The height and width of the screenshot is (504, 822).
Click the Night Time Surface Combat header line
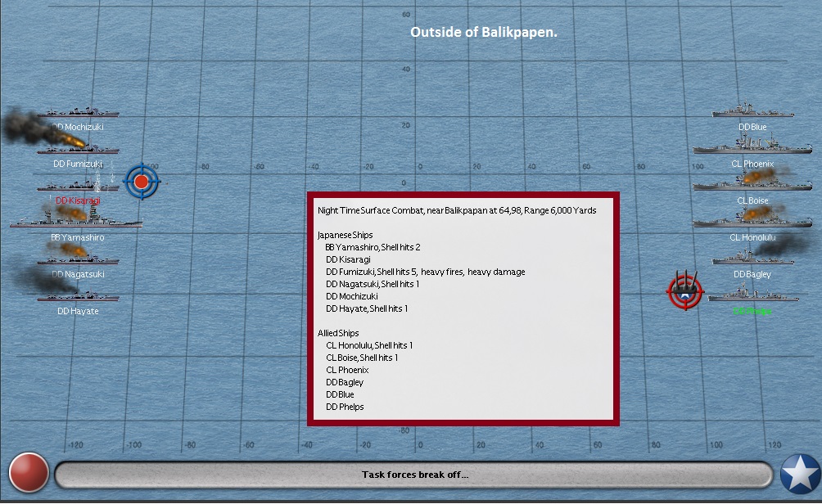coord(457,210)
